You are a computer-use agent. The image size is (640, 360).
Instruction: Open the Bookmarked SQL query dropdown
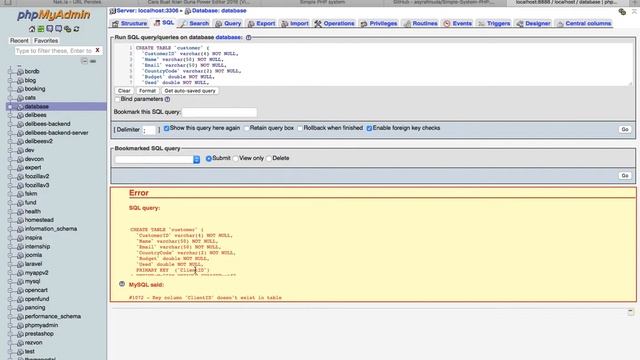click(157, 159)
